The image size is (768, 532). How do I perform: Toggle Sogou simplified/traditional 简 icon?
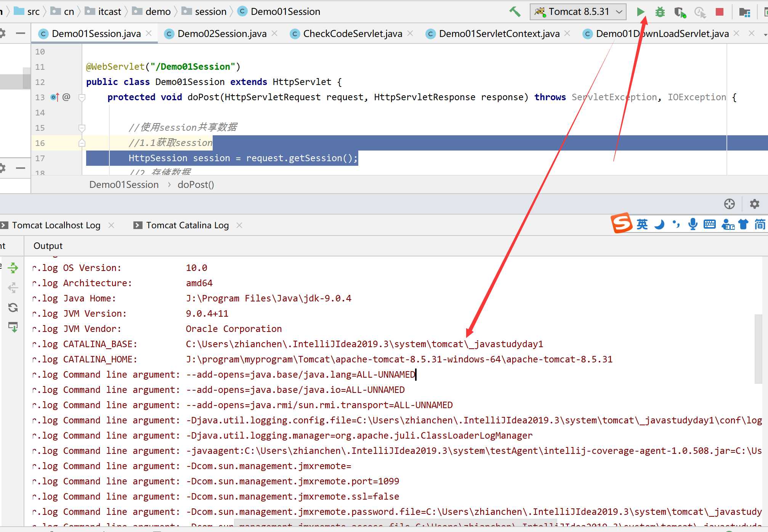click(760, 224)
